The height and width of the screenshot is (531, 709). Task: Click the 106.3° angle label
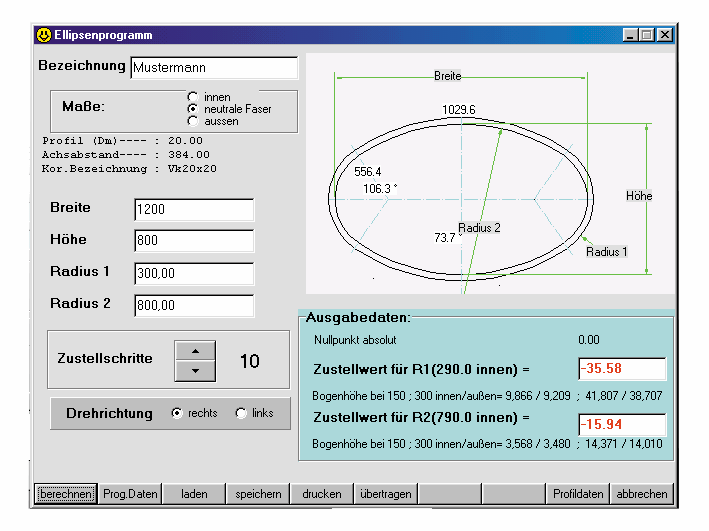click(x=380, y=189)
